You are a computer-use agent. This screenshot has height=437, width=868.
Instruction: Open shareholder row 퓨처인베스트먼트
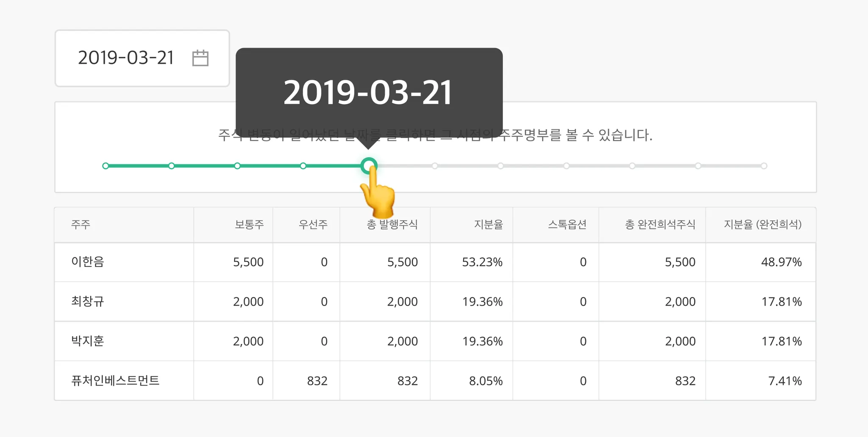(435, 381)
